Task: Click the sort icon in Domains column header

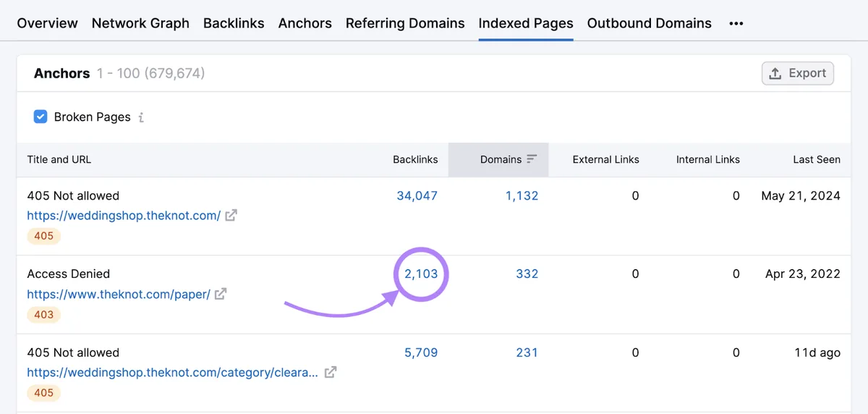Action: pyautogui.click(x=532, y=159)
